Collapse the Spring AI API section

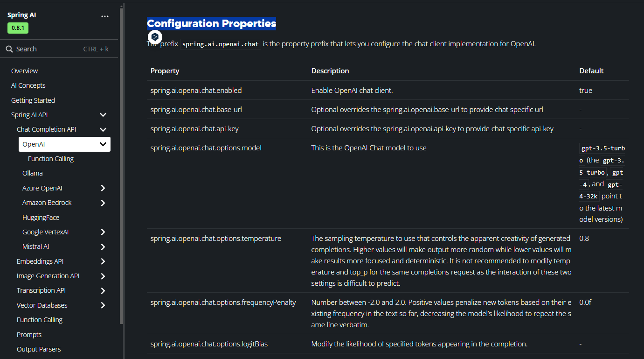[x=103, y=115]
